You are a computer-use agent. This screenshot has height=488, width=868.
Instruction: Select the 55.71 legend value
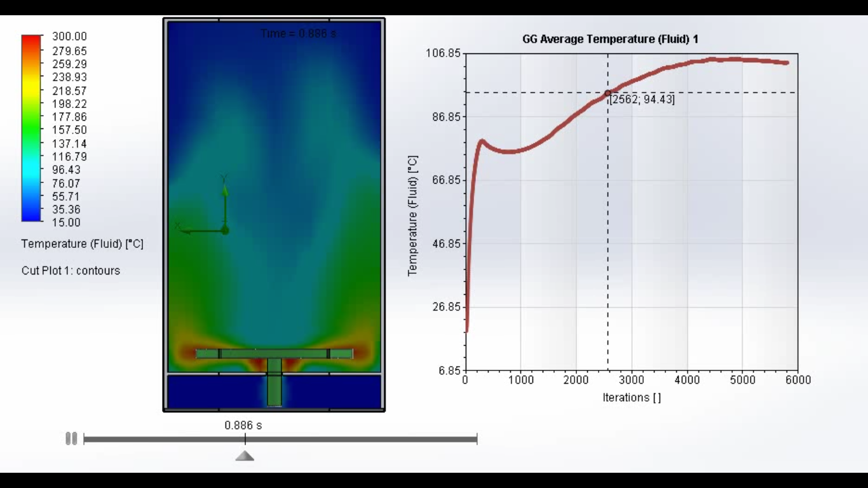[66, 196]
